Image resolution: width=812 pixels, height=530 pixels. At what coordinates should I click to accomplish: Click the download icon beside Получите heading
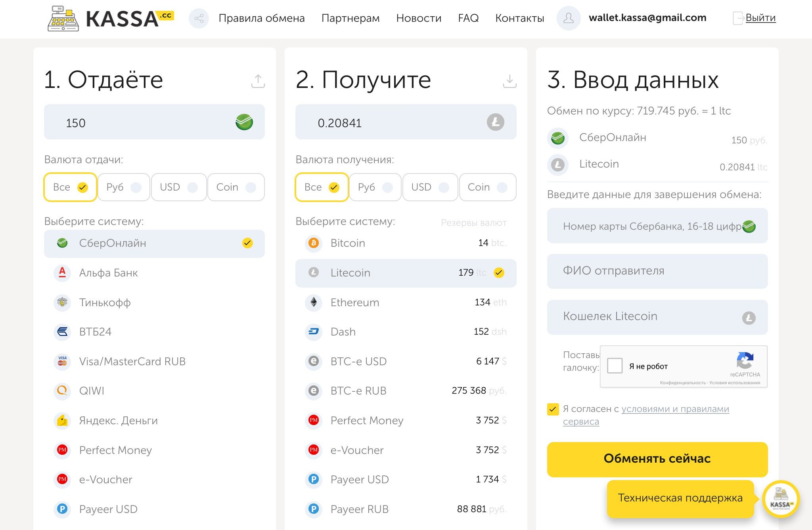[x=509, y=81]
